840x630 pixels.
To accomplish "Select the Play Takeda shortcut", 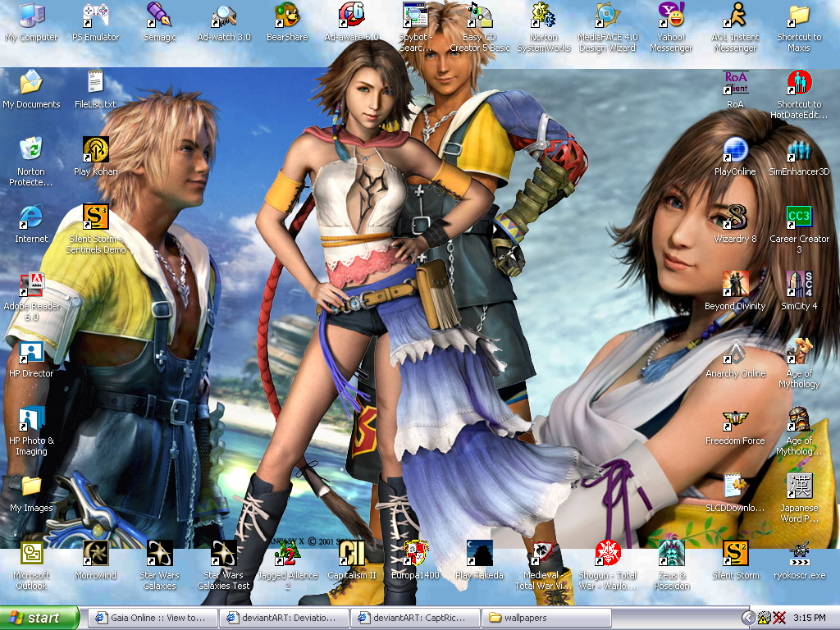I will click(x=479, y=560).
